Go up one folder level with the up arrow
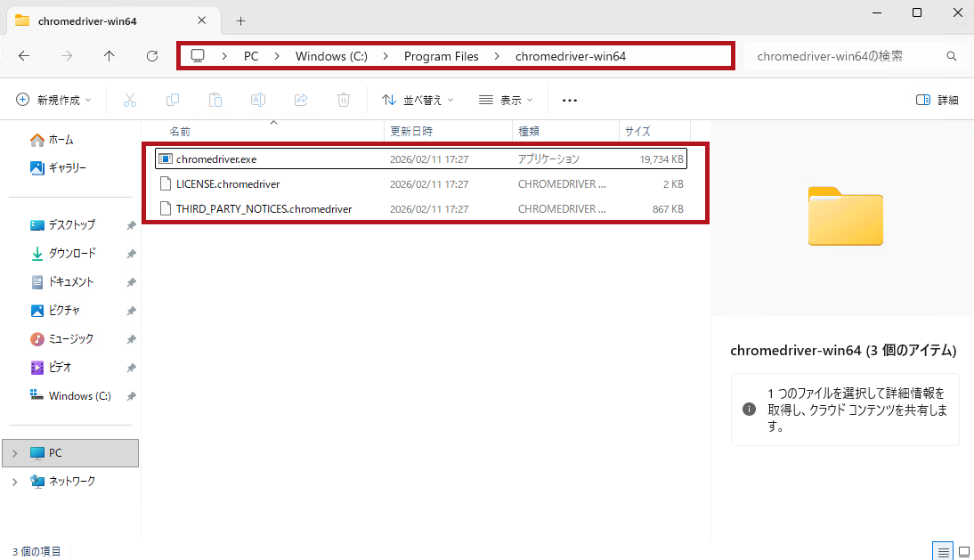Screen dimensions: 974x560 pos(109,55)
